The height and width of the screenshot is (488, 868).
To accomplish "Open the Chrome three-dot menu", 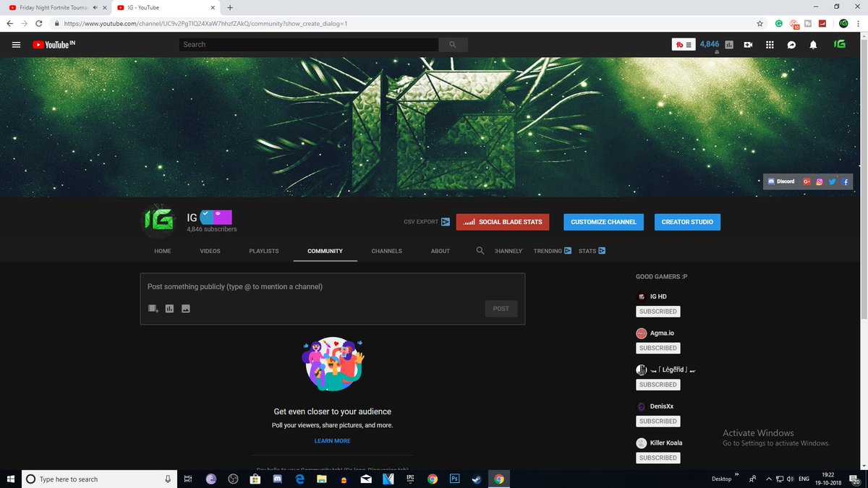I will [x=859, y=23].
